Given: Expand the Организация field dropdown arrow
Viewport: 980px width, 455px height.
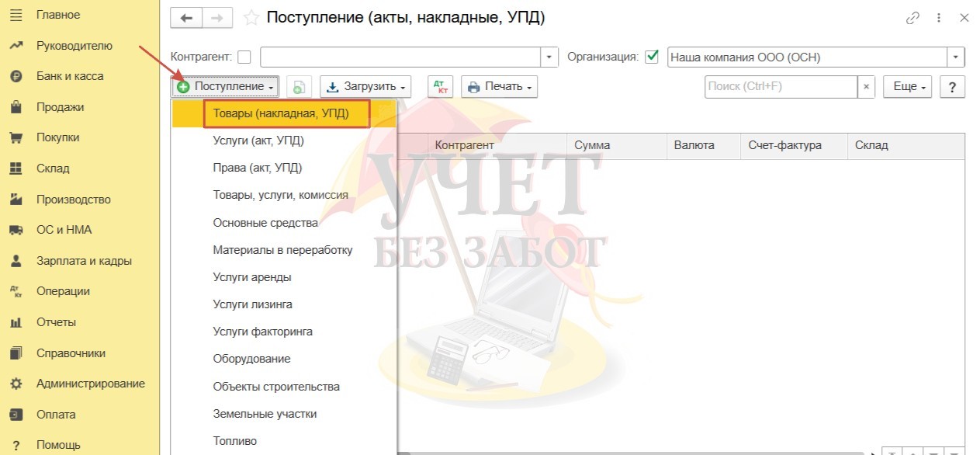Looking at the screenshot, I should click(956, 57).
